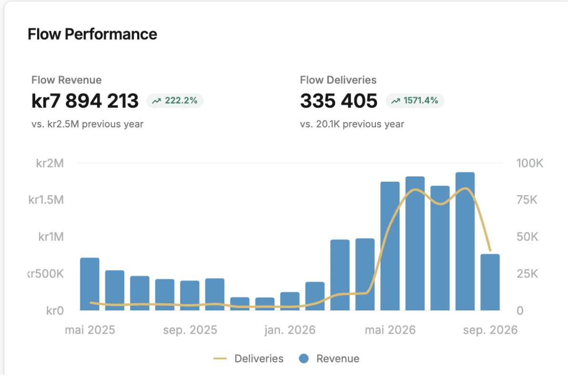
Task: Select the revenue bar above mai 2025
Action: tap(90, 284)
